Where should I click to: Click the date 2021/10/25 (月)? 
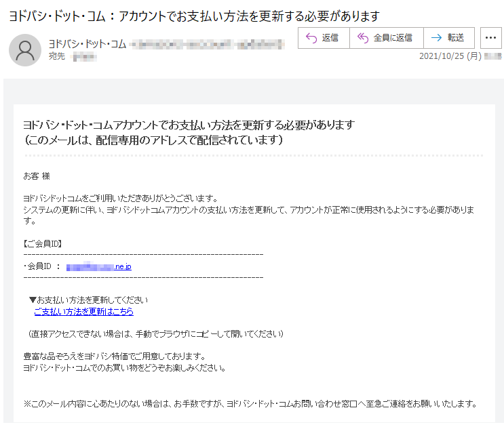click(x=450, y=56)
